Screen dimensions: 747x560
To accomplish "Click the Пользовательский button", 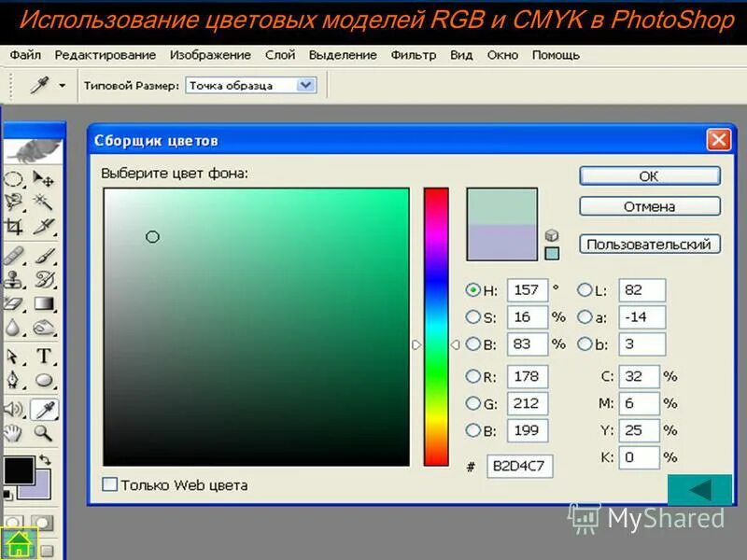I will [x=649, y=244].
